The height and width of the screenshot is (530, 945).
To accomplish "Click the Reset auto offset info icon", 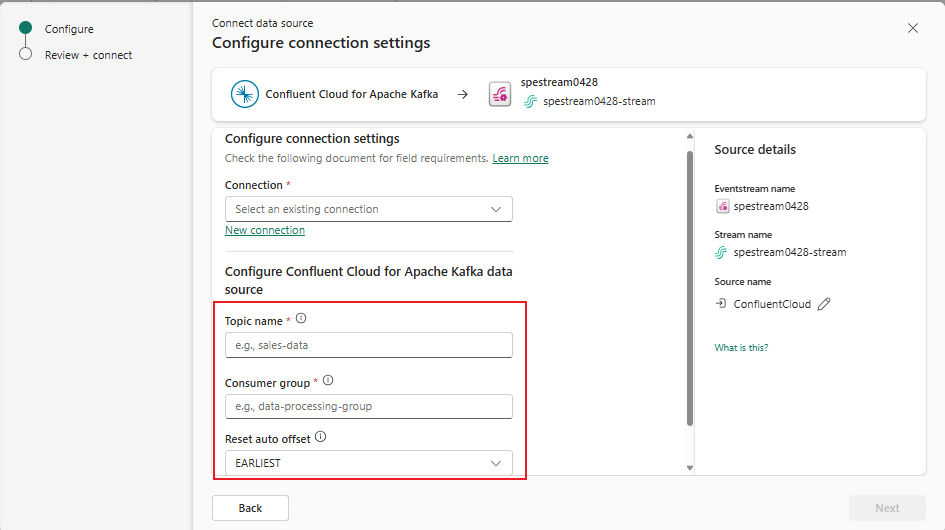I will click(x=320, y=438).
